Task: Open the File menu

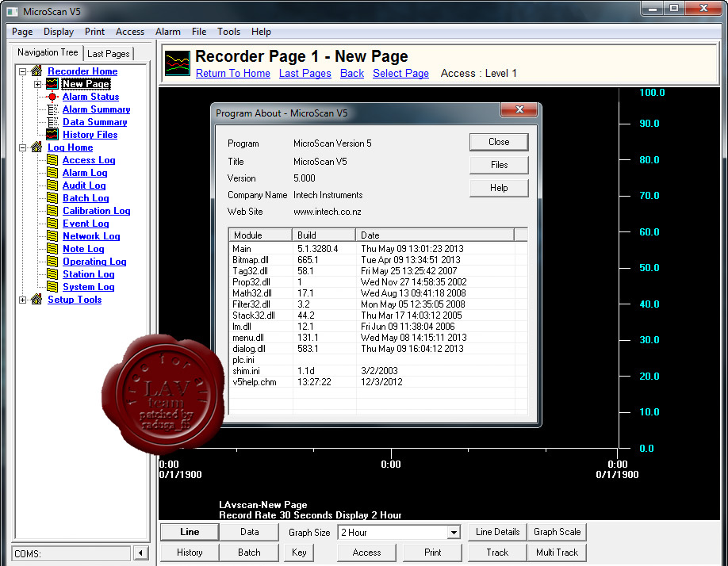Action: tap(199, 32)
